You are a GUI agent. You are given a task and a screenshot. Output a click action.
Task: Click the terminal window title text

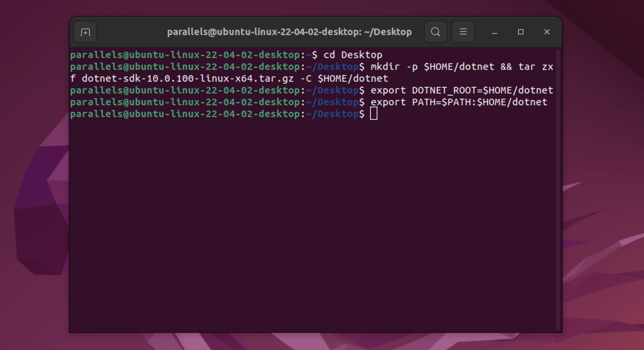click(x=289, y=32)
